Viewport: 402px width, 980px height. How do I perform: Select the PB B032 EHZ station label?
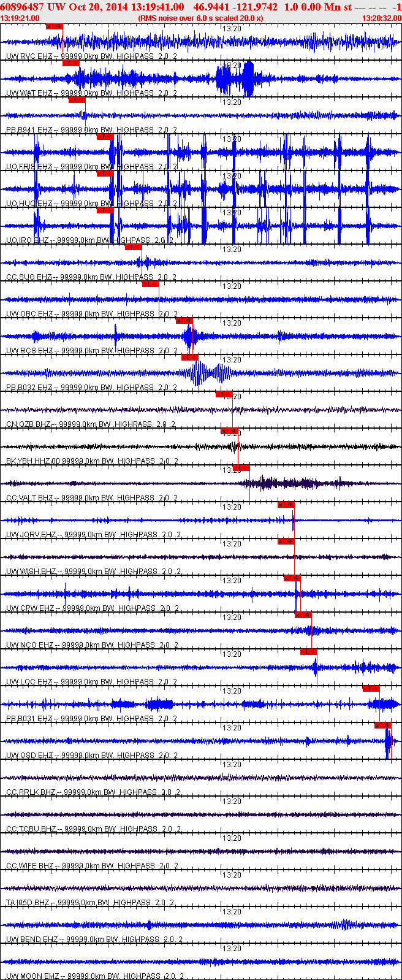click(92, 388)
